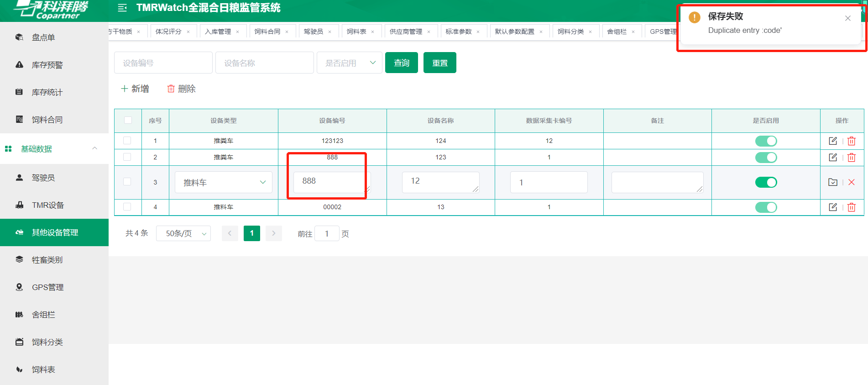868x385 pixels.
Task: Click the cancel X icon in row 3
Action: [x=852, y=182]
